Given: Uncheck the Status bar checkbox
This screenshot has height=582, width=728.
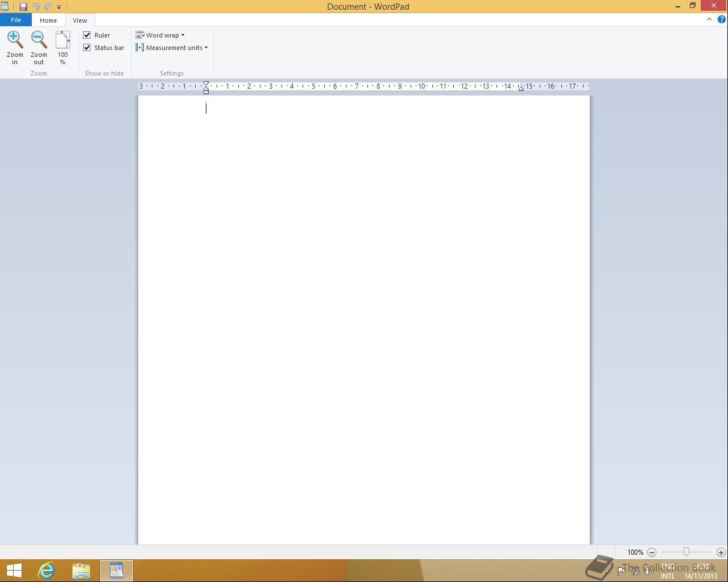Looking at the screenshot, I should pos(87,48).
